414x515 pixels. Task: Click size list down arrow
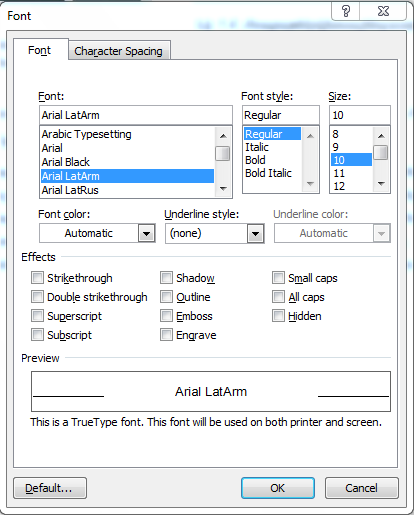click(381, 184)
